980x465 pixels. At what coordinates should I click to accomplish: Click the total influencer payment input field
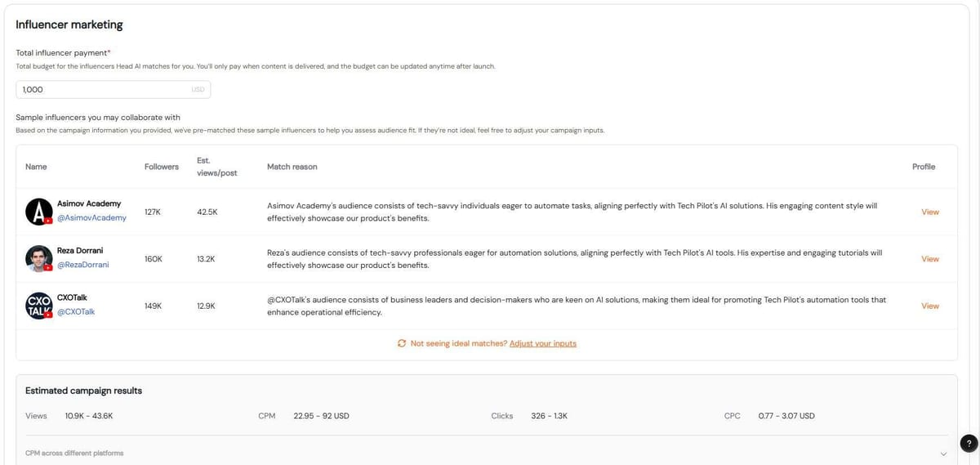pos(114,89)
